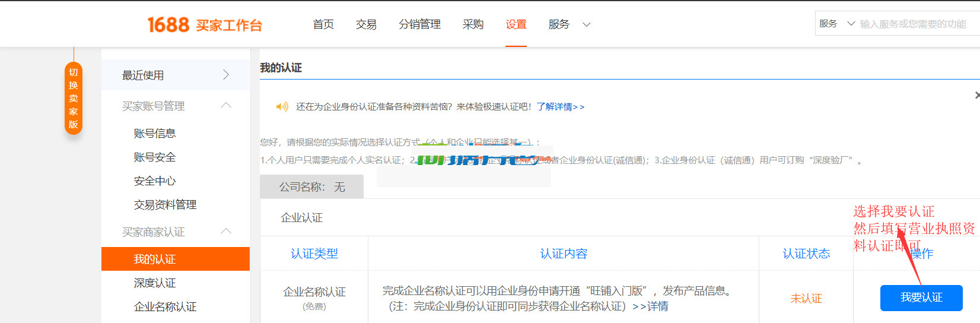This screenshot has width=980, height=323.
Task: Collapse the 买家商家认证 section
Action: point(225,232)
